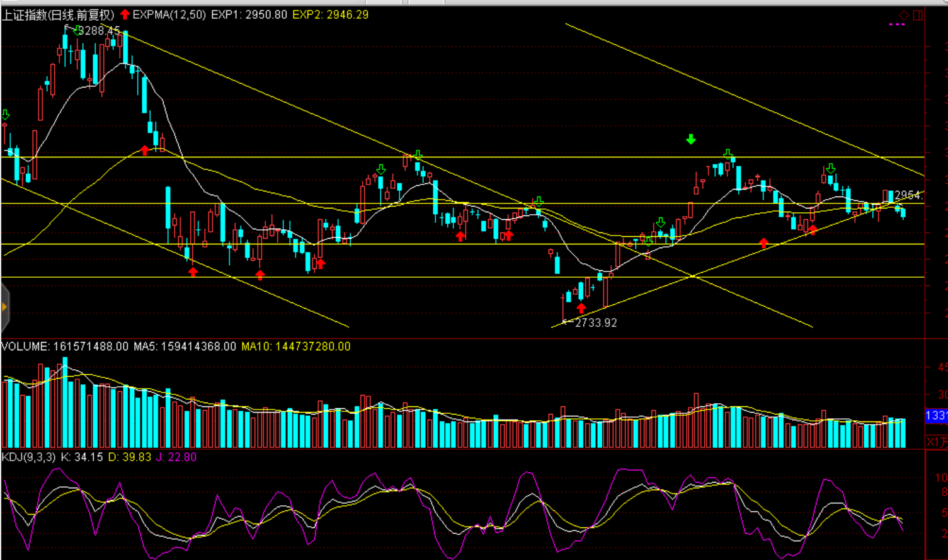Screen dimensions: 948x560
Task: Click the blue highlighted volume value tag
Action: (936, 416)
